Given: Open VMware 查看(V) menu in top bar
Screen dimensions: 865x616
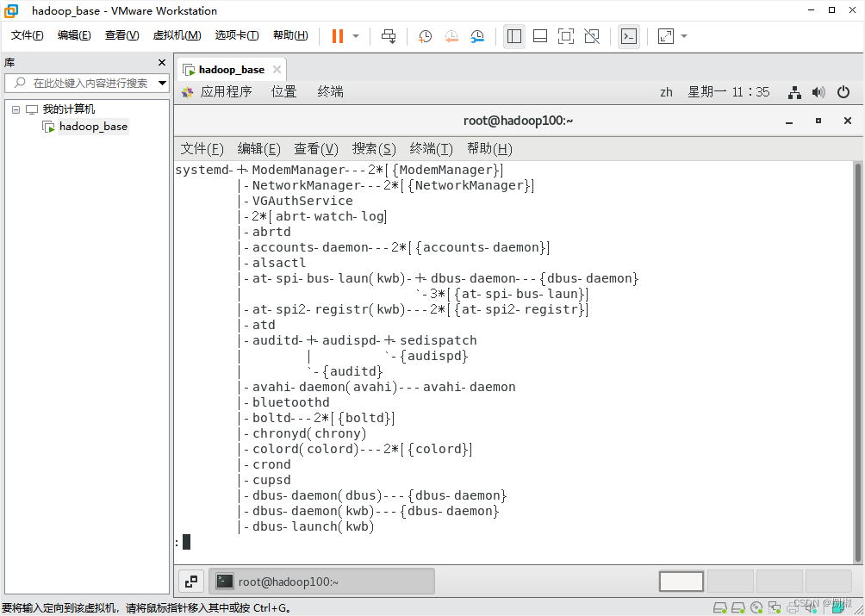Looking at the screenshot, I should coord(122,35).
